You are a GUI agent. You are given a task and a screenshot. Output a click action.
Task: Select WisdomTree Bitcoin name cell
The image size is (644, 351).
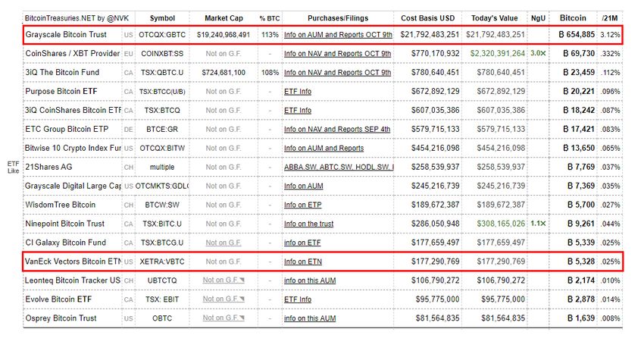pos(61,205)
